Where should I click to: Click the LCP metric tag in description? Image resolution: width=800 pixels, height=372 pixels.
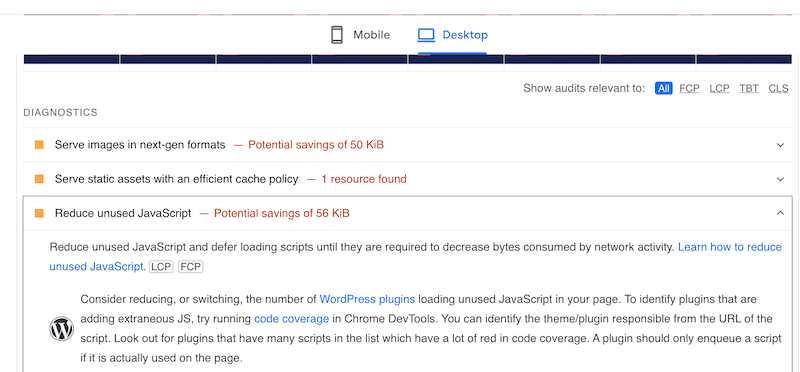coord(162,267)
